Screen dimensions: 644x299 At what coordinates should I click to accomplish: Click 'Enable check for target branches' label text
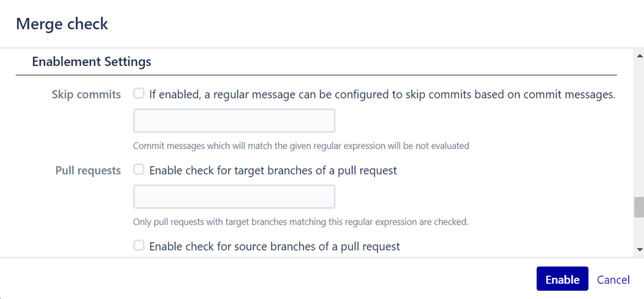[x=273, y=171]
